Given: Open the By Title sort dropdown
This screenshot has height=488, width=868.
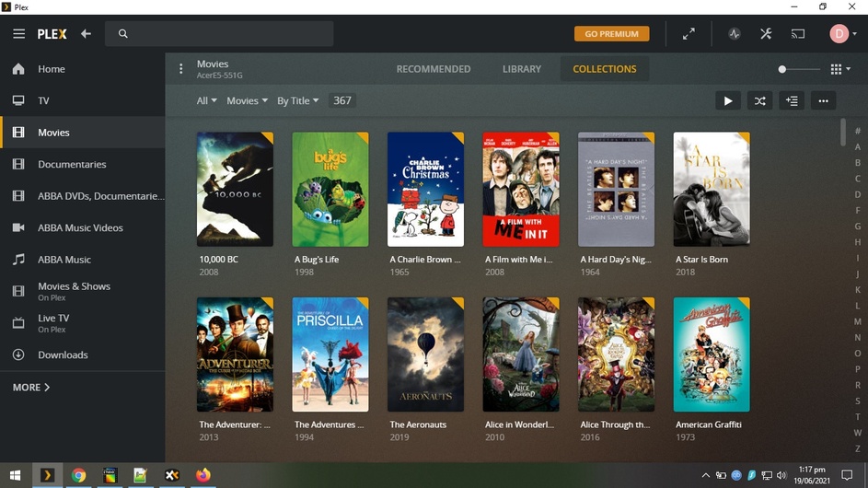Looking at the screenshot, I should pos(298,100).
